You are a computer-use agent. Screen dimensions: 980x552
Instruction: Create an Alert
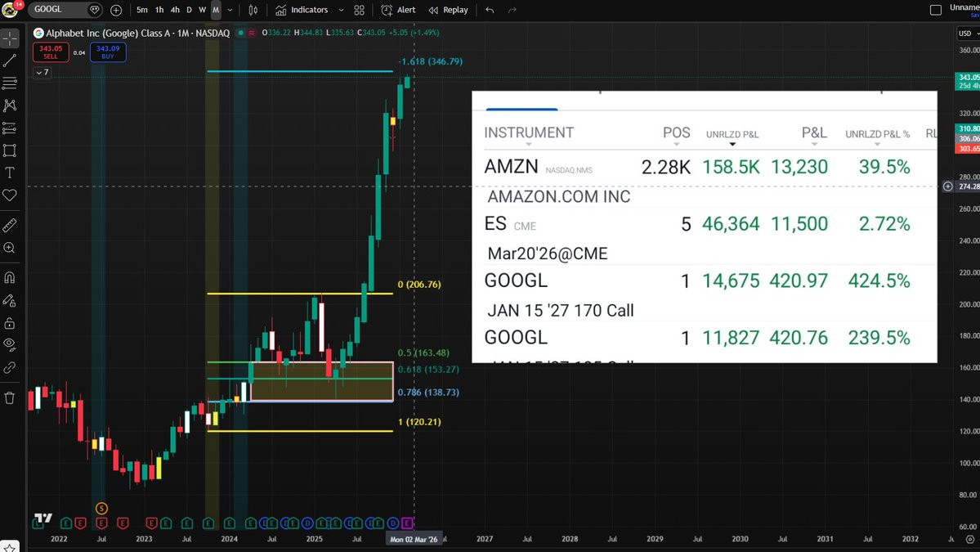point(398,10)
